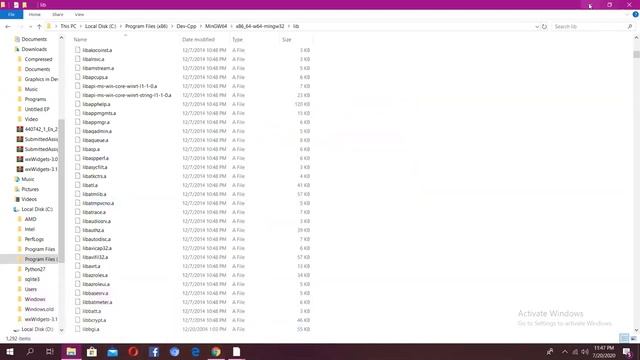Open Untitled EP folder in sidebar

(x=37, y=109)
